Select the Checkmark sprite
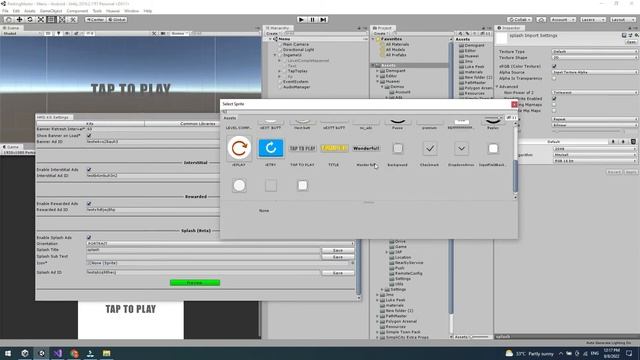The width and height of the screenshot is (640, 360). click(429, 148)
